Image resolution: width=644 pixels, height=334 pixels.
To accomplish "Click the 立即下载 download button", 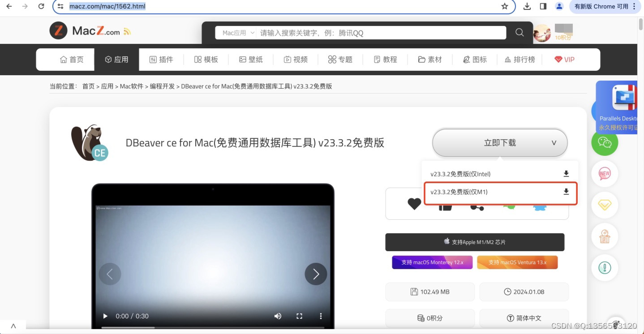I will tap(500, 143).
